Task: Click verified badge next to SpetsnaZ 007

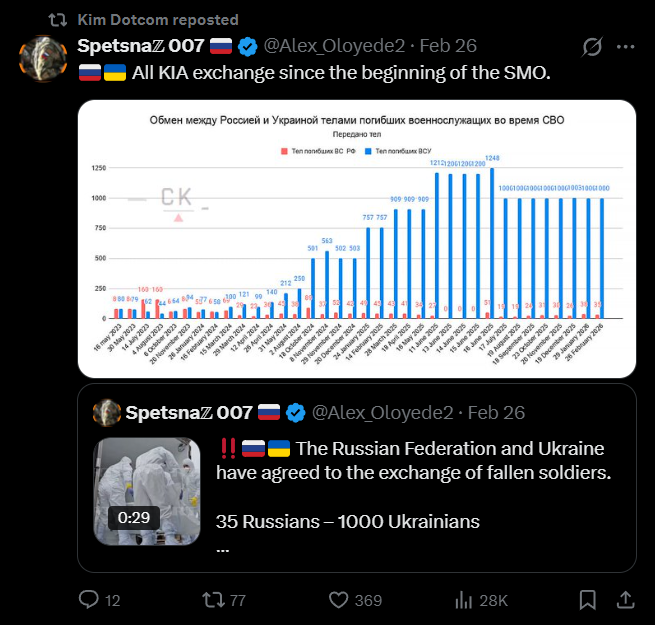Action: click(248, 46)
